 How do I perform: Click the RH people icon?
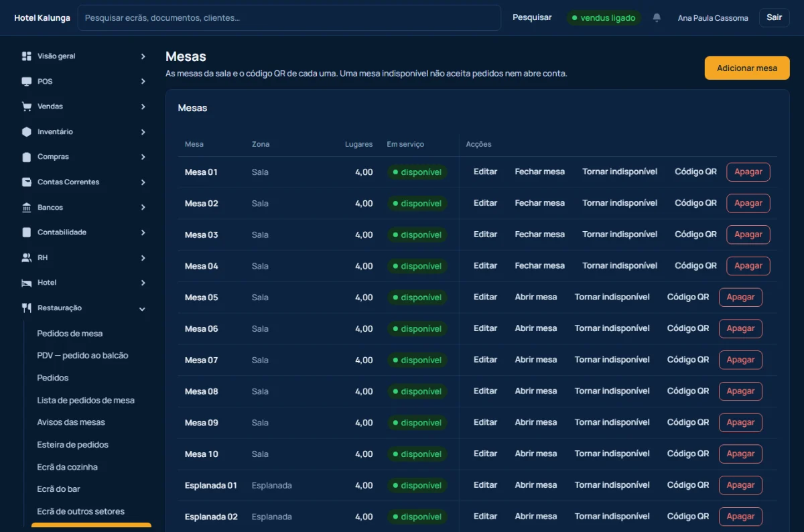pyautogui.click(x=27, y=258)
